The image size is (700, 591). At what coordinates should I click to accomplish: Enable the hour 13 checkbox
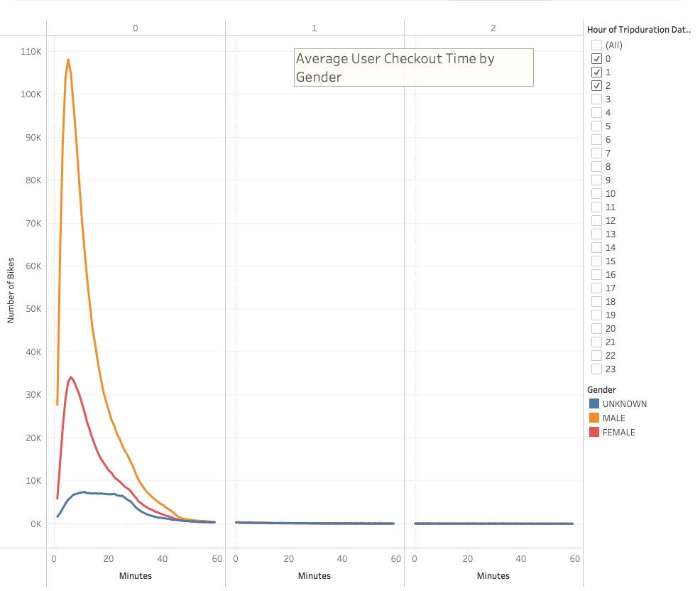[596, 234]
